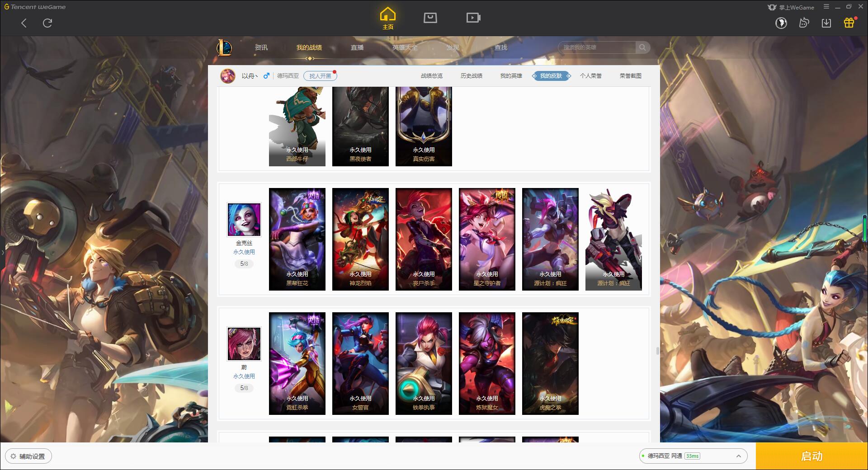The height and width of the screenshot is (470, 868).
Task: Select the 铁拳执事 skin card
Action: pos(424,363)
